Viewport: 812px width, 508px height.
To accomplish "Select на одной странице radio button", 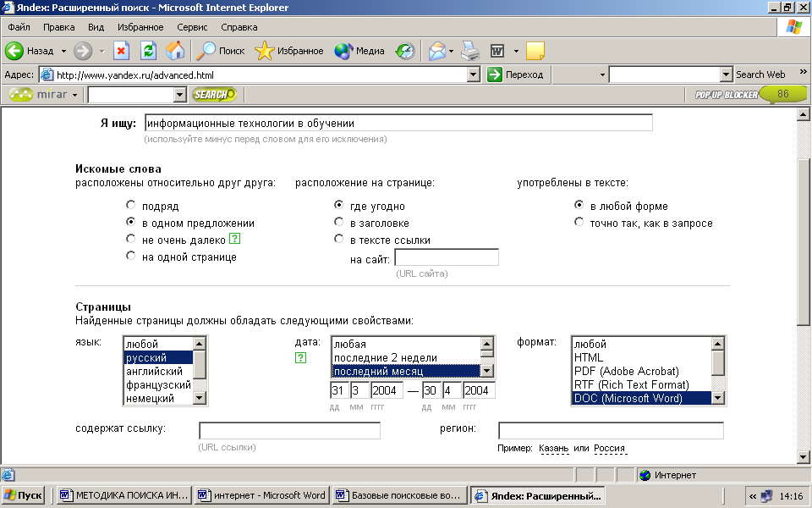I will tap(131, 256).
